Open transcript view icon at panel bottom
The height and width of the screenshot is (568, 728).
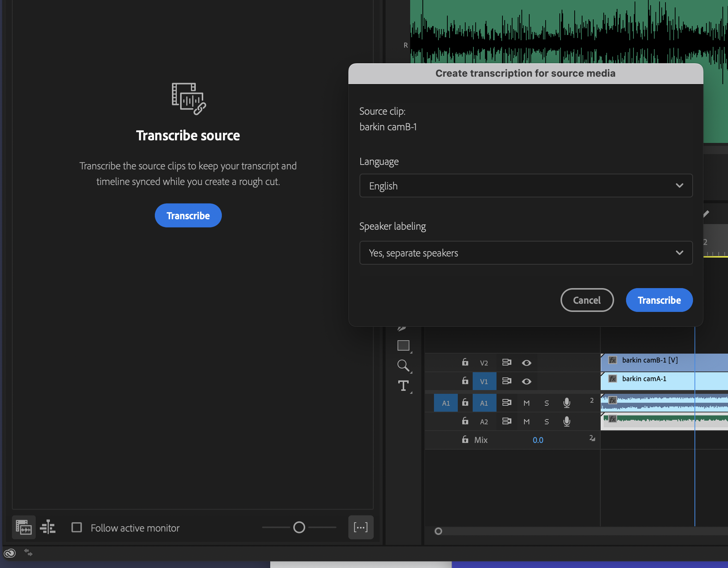tap(24, 527)
